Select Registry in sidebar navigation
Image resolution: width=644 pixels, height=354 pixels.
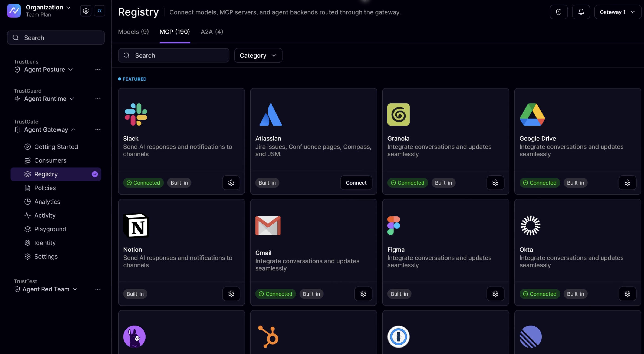56,174
